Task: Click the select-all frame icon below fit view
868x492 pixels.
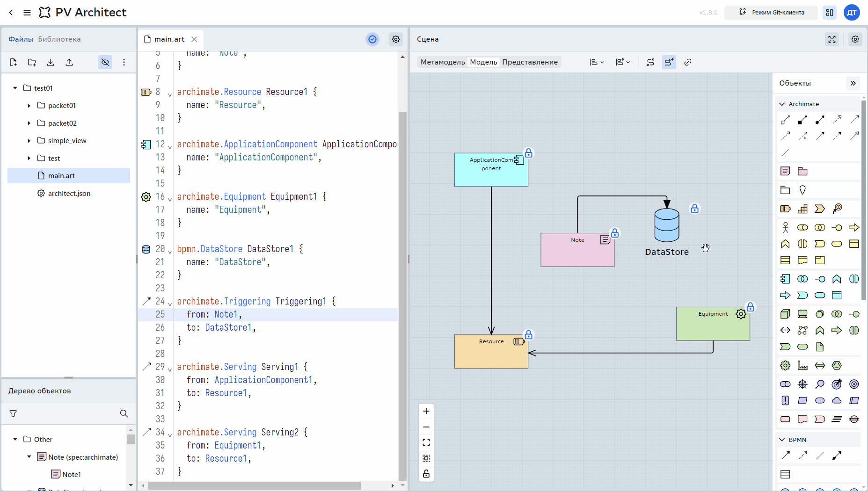Action: pyautogui.click(x=426, y=458)
